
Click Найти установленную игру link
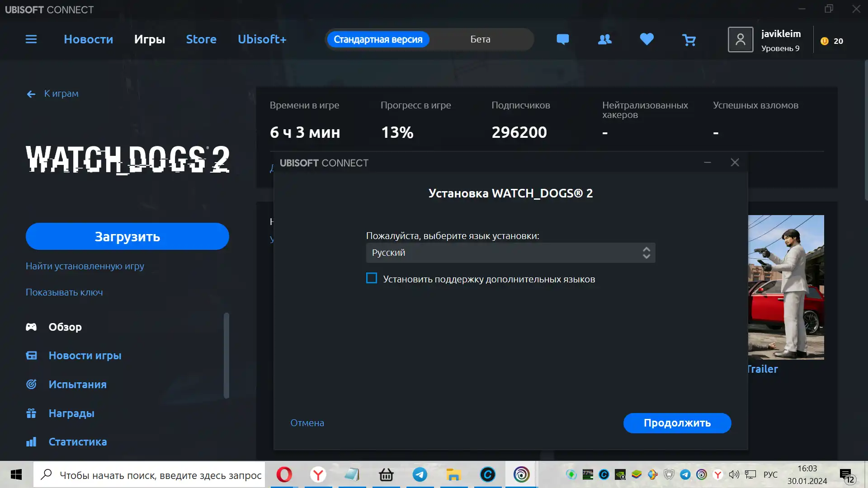point(85,266)
